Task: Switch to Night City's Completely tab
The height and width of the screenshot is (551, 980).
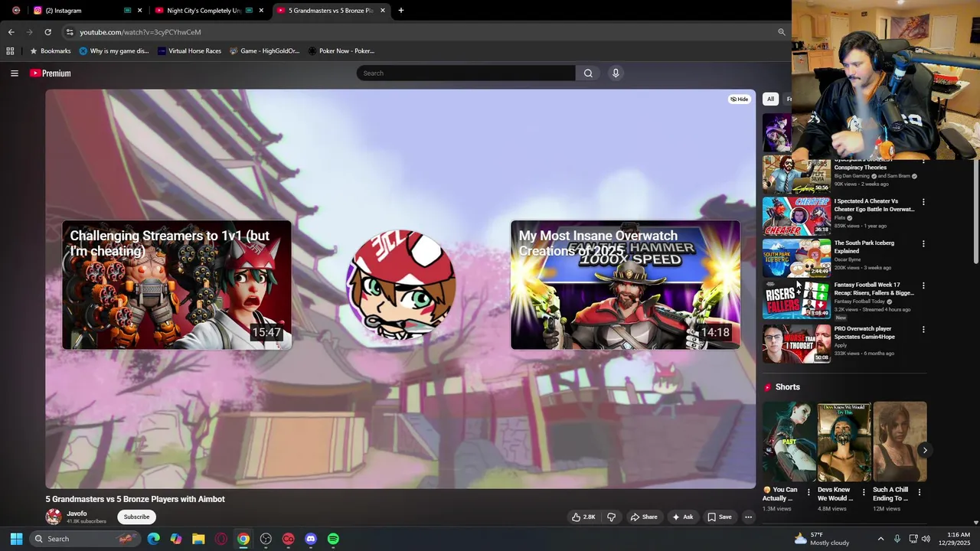Action: (x=209, y=11)
